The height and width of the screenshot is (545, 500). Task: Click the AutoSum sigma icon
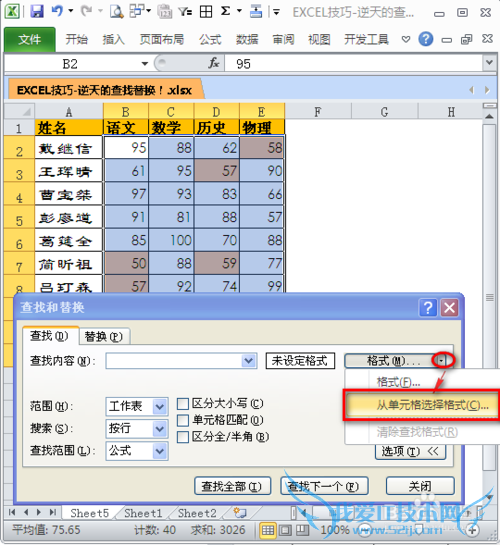coord(225,11)
